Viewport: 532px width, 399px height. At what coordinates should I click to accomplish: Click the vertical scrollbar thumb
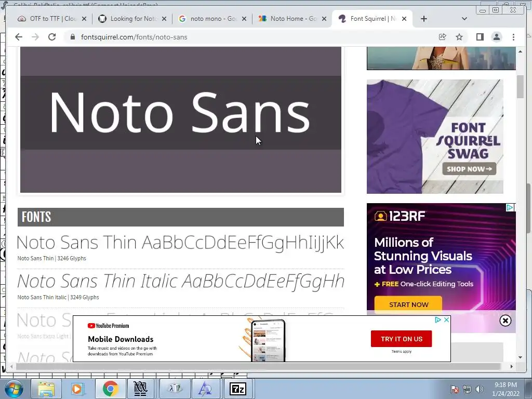520,87
